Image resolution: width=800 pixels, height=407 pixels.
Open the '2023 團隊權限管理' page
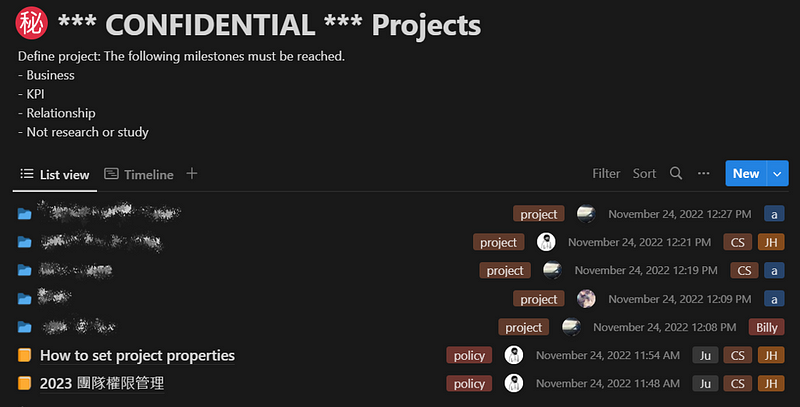click(102, 384)
